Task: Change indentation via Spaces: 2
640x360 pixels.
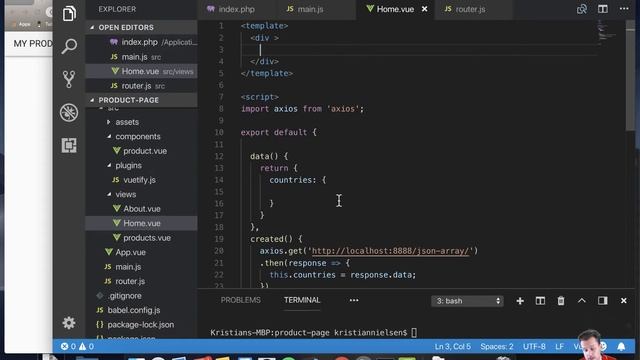Action: click(x=496, y=347)
